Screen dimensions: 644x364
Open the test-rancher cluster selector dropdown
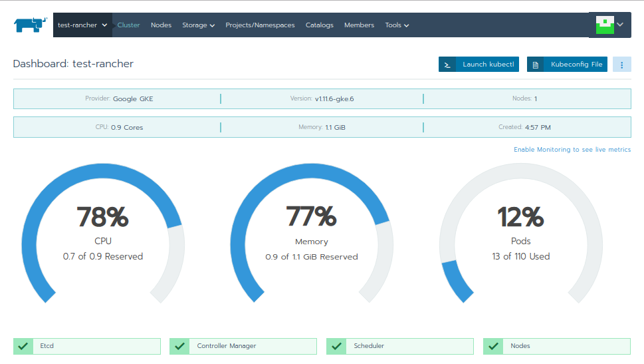[82, 25]
